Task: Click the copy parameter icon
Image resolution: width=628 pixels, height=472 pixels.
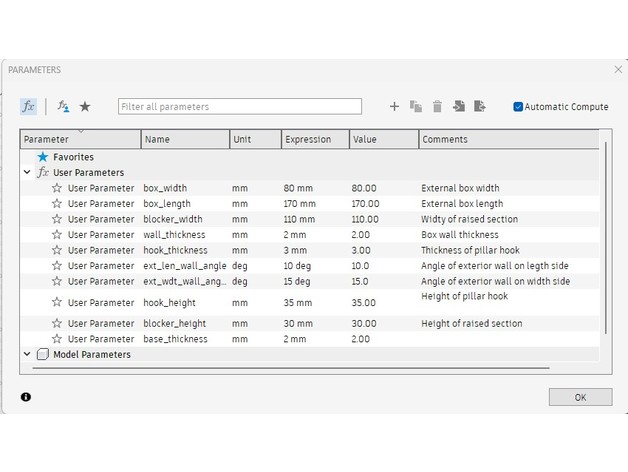Action: click(x=416, y=106)
